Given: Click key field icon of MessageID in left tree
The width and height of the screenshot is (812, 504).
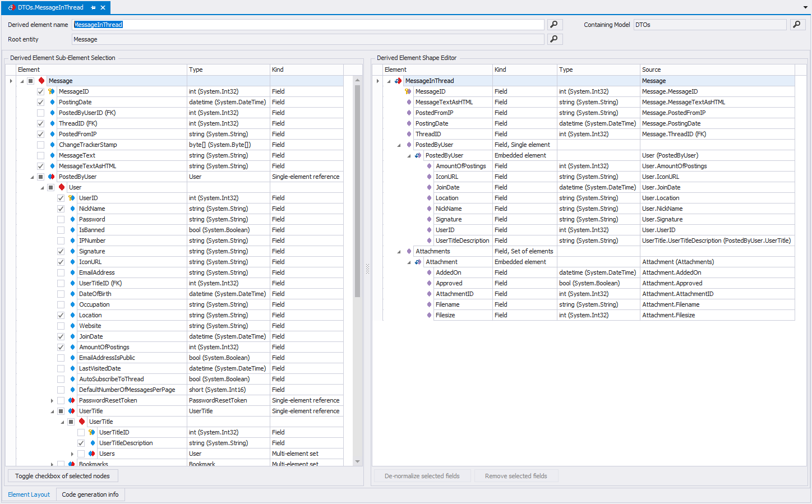Looking at the screenshot, I should click(x=52, y=91).
